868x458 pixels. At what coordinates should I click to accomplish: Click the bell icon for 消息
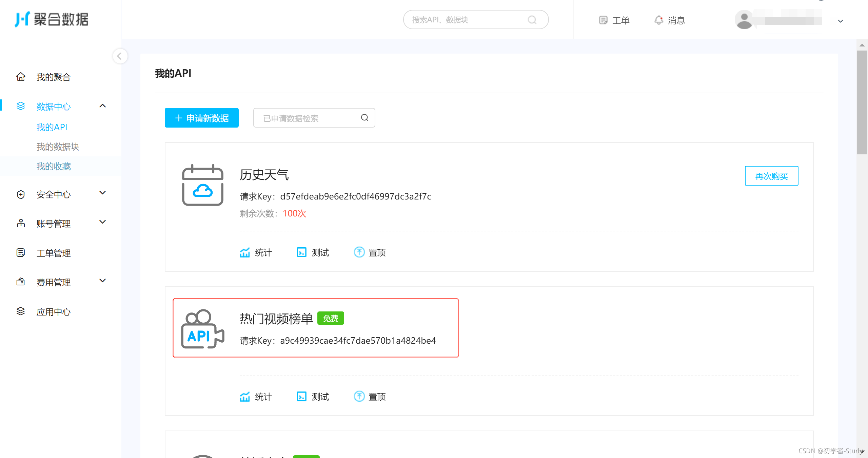click(658, 20)
